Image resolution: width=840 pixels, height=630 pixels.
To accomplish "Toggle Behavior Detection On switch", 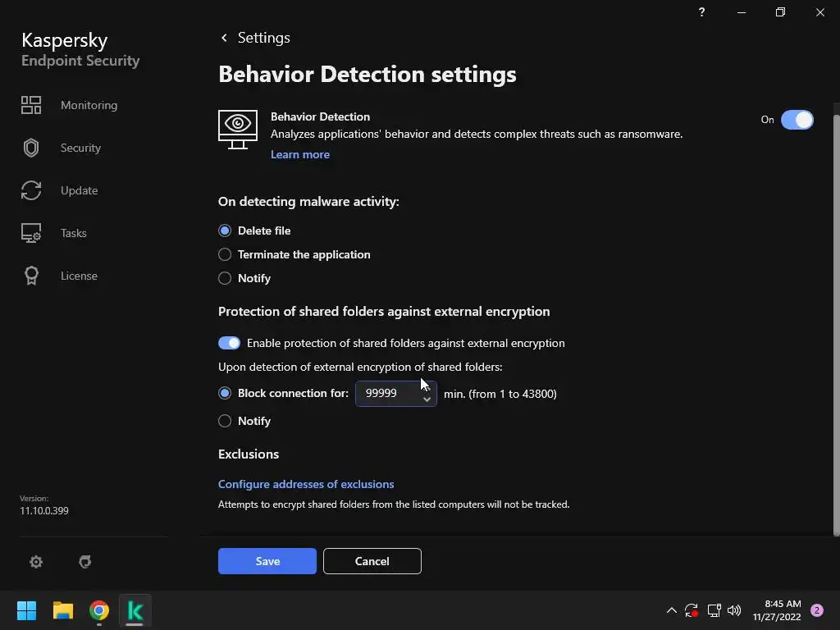I will pyautogui.click(x=797, y=120).
